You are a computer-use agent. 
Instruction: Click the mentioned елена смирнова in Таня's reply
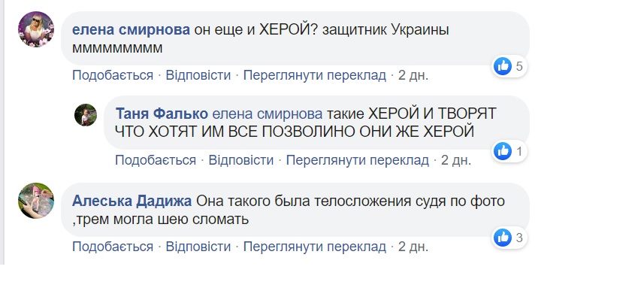point(268,114)
